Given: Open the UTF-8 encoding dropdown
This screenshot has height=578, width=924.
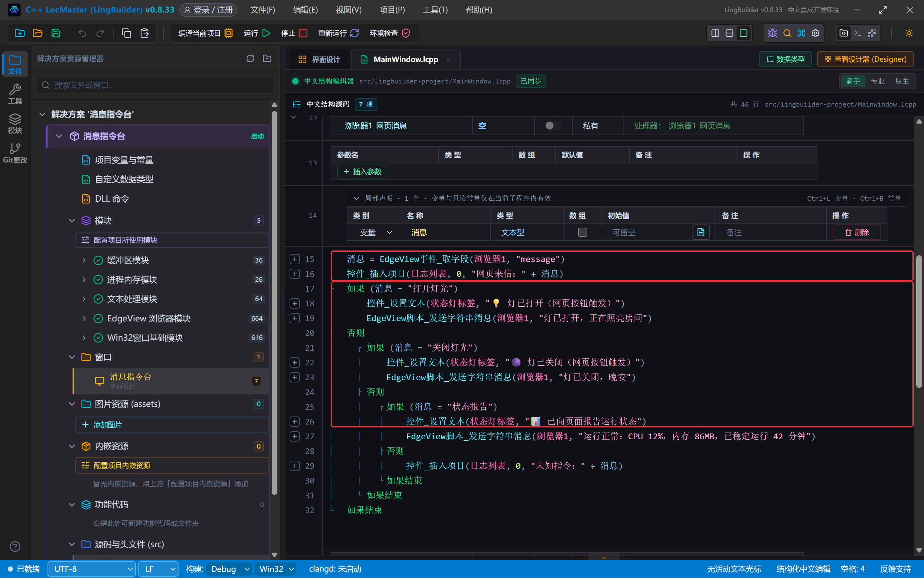Looking at the screenshot, I should point(92,569).
